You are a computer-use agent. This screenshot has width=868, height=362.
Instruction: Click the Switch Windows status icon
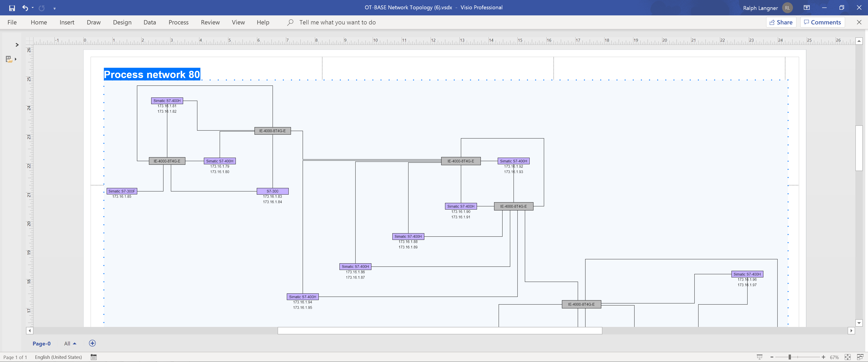pyautogui.click(x=860, y=357)
